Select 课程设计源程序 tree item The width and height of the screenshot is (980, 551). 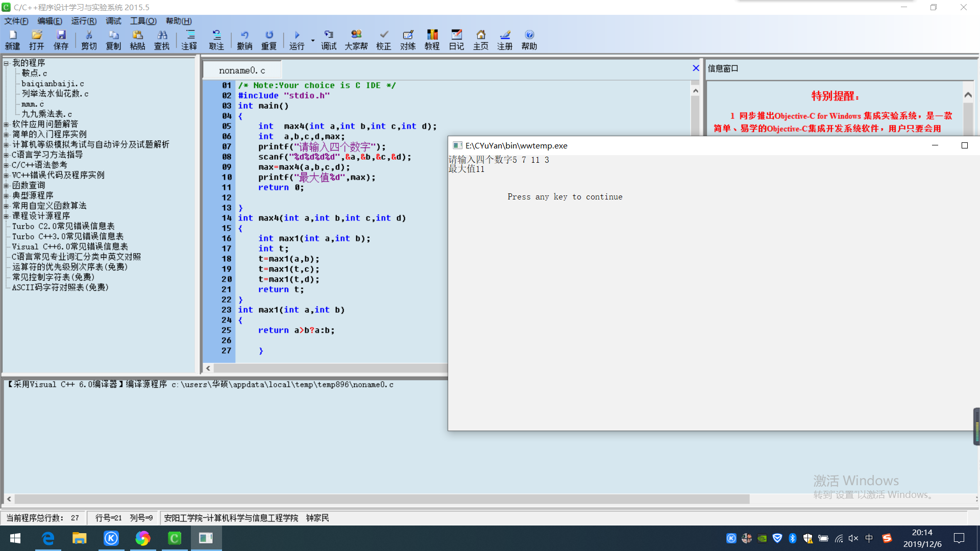[41, 216]
